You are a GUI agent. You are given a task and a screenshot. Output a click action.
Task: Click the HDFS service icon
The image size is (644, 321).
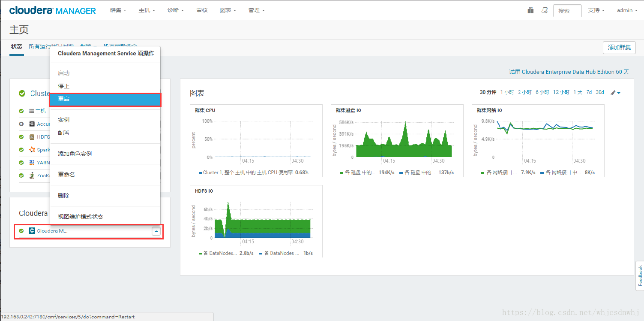point(32,137)
